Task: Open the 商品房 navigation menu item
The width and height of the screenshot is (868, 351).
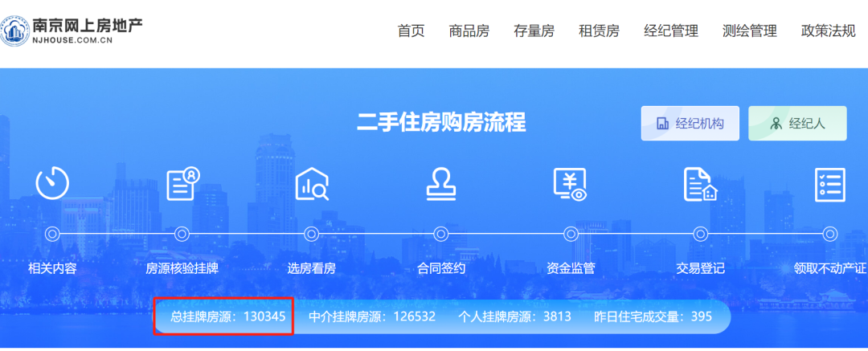Action: pos(469,31)
